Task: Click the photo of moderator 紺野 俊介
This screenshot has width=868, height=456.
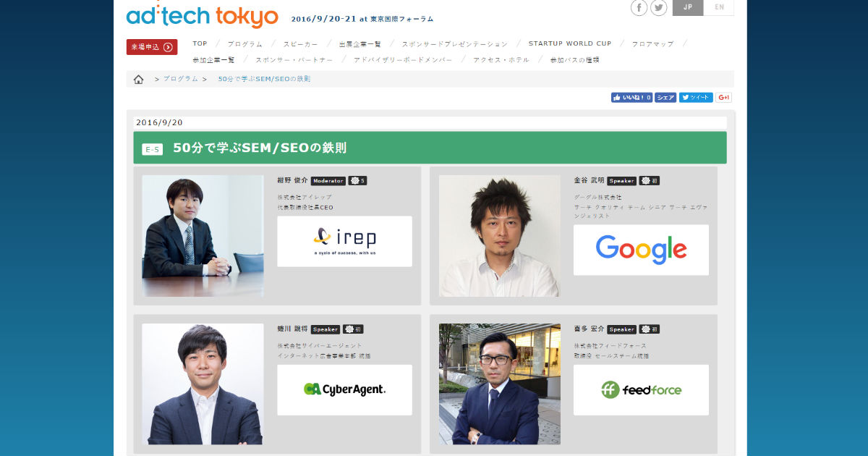Action: (203, 236)
